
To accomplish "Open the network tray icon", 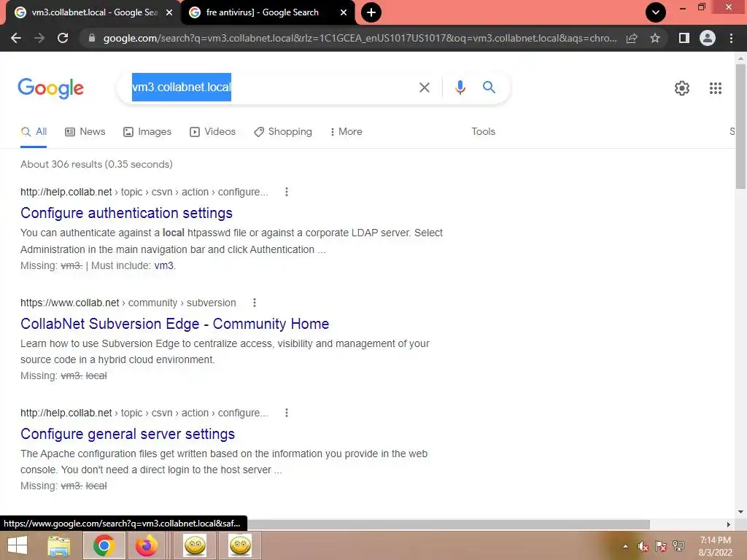I will (678, 546).
